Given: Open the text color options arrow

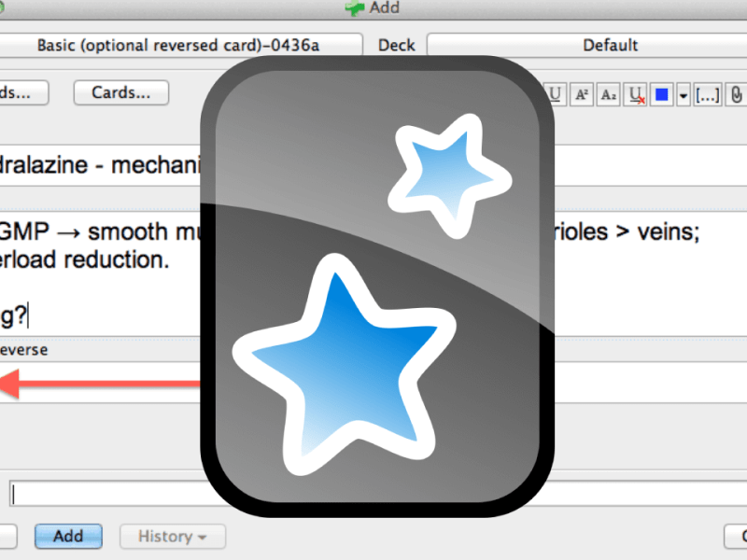Looking at the screenshot, I should click(683, 94).
